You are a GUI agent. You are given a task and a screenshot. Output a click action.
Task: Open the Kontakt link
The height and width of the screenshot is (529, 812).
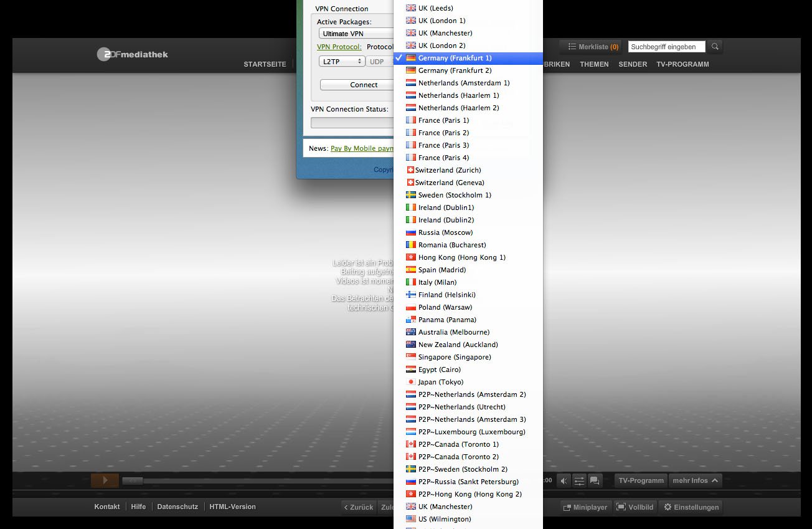click(x=107, y=507)
